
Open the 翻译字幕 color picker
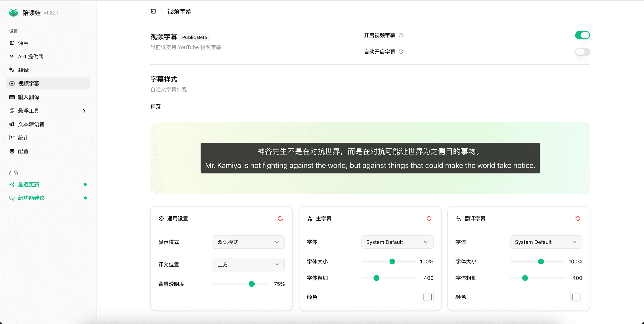pos(576,297)
